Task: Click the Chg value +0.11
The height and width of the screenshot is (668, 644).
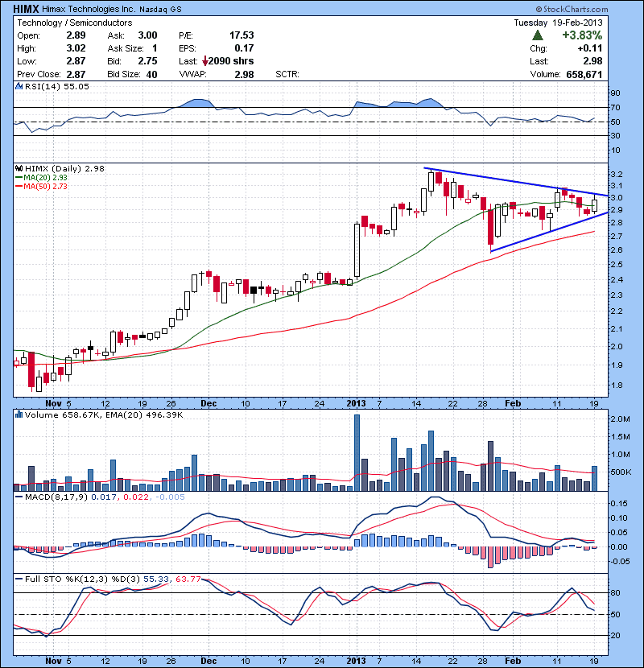Action: click(x=590, y=48)
